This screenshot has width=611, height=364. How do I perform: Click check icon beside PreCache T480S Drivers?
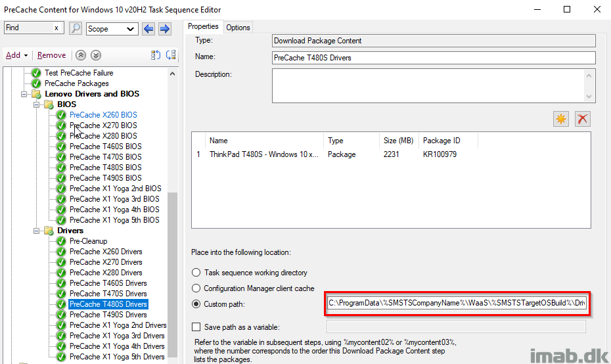click(x=61, y=304)
